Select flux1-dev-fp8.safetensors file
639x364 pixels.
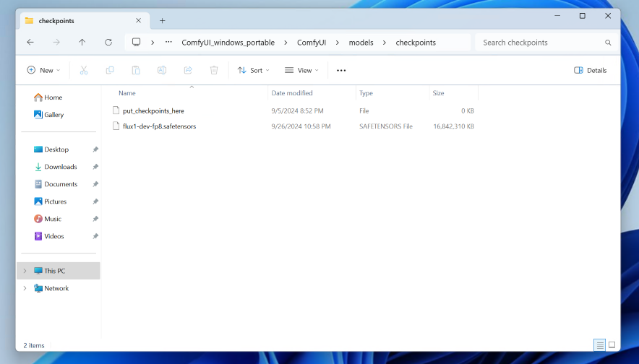(x=159, y=126)
